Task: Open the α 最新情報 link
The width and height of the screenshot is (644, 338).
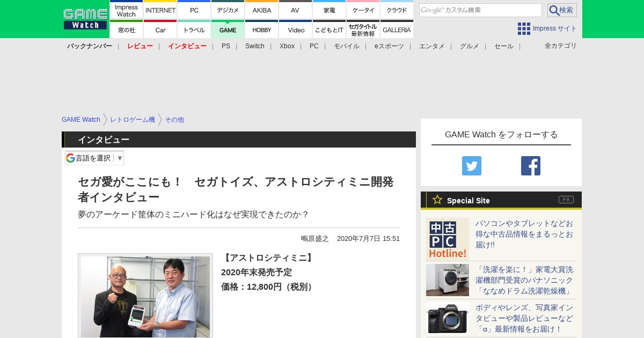Action: [x=524, y=318]
